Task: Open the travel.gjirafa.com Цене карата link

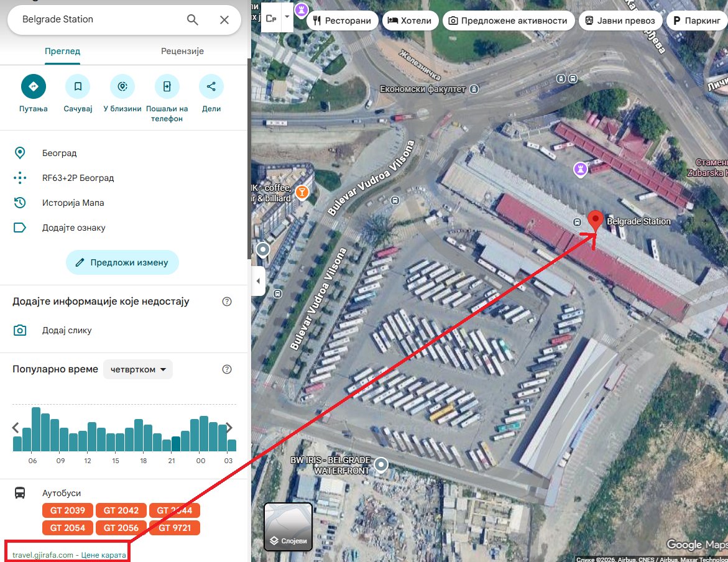Action: tap(69, 555)
